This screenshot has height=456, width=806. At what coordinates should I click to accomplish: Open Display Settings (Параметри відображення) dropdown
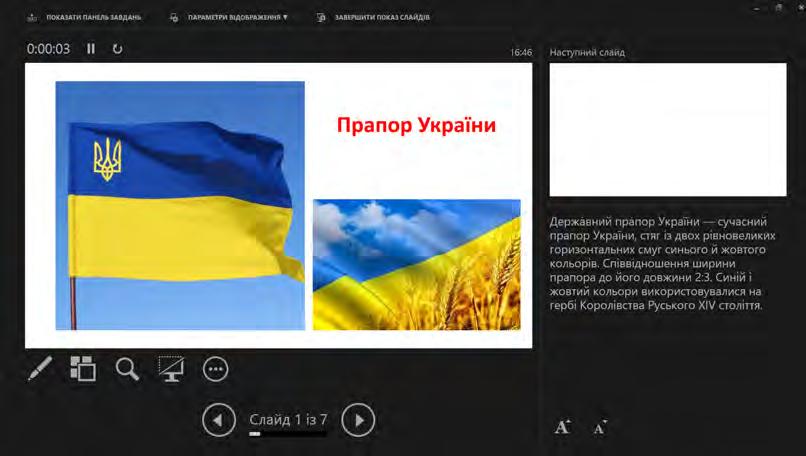[x=229, y=17]
